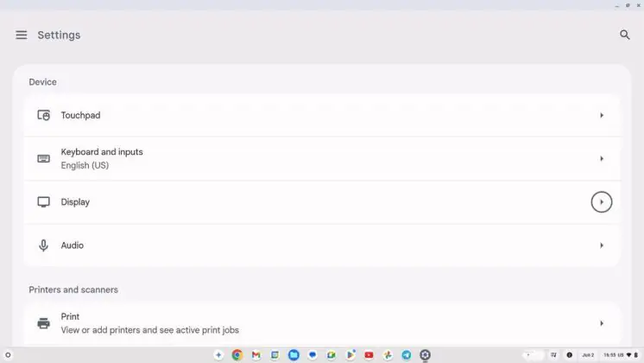Launch Google Meet from the shelf

(331, 354)
